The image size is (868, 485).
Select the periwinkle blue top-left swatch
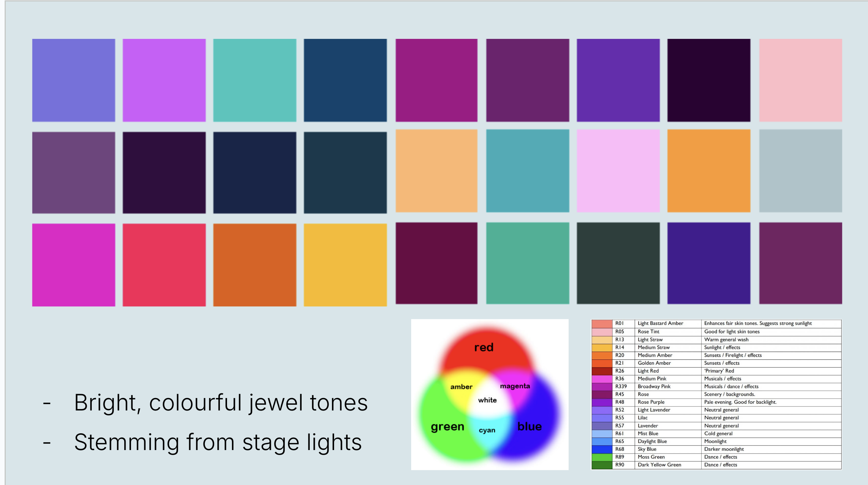[74, 80]
